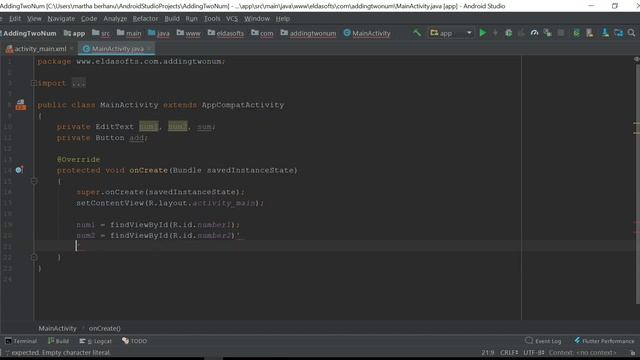Click the class gutter icon beside MainActivity
Image resolution: width=640 pixels, height=360 pixels.
click(20, 105)
